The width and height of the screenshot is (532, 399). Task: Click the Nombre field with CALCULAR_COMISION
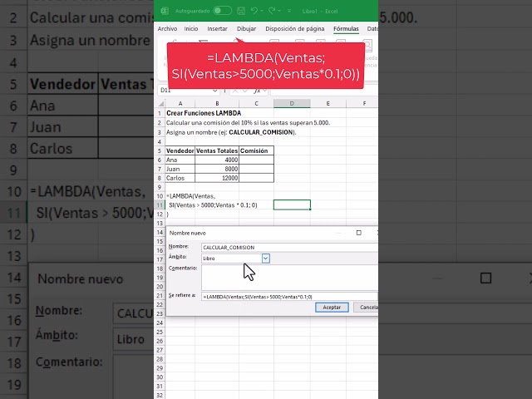pos(289,248)
